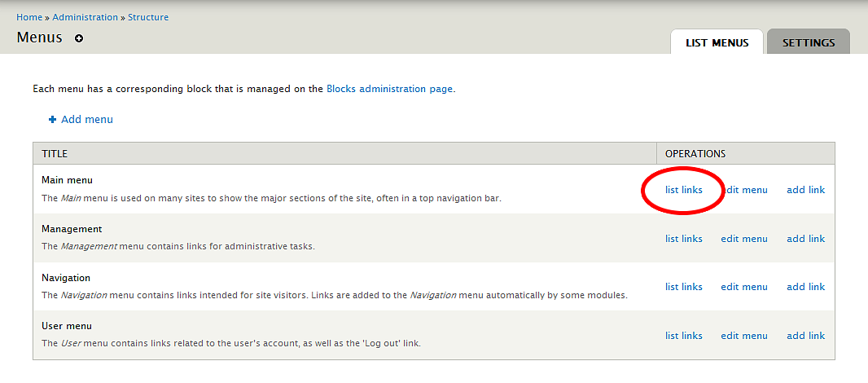Viewport: 868px width, 383px height.
Task: Click the Navigation menu description text
Action: pyautogui.click(x=335, y=295)
